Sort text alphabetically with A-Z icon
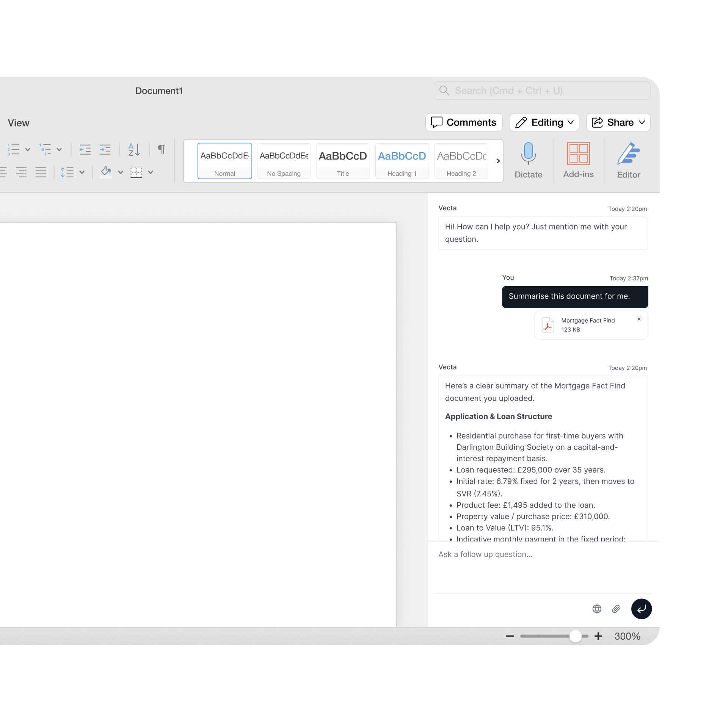This screenshot has width=728, height=723. 134,150
